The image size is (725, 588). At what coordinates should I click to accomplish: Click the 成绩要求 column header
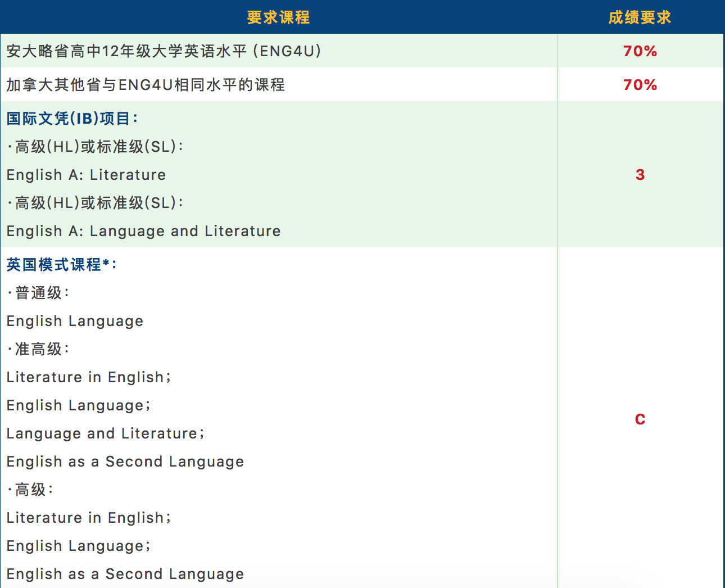click(x=640, y=17)
